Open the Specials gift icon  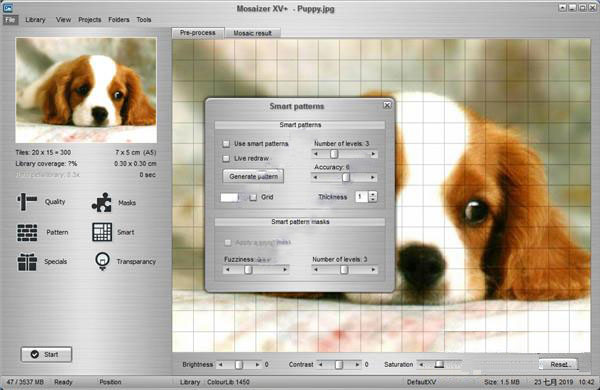[27, 262]
